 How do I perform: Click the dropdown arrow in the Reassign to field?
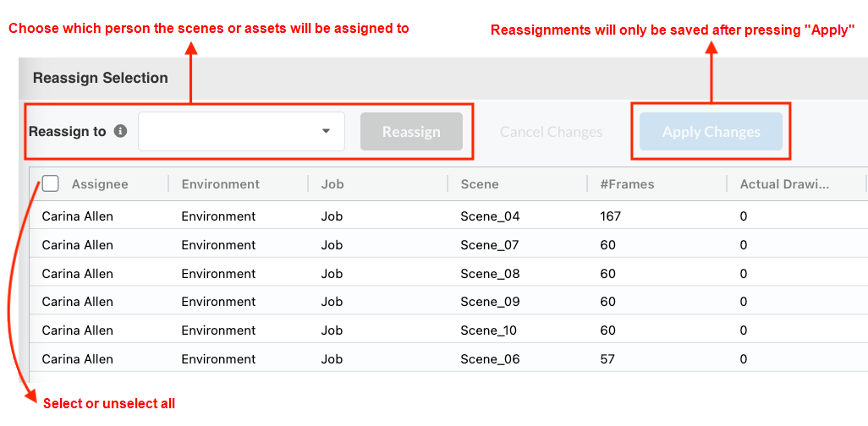326,132
